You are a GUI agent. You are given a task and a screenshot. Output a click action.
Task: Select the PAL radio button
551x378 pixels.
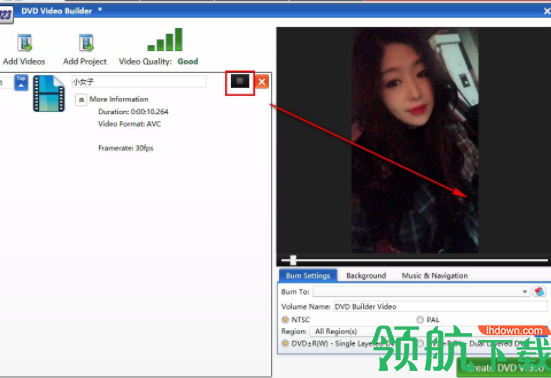coord(420,320)
